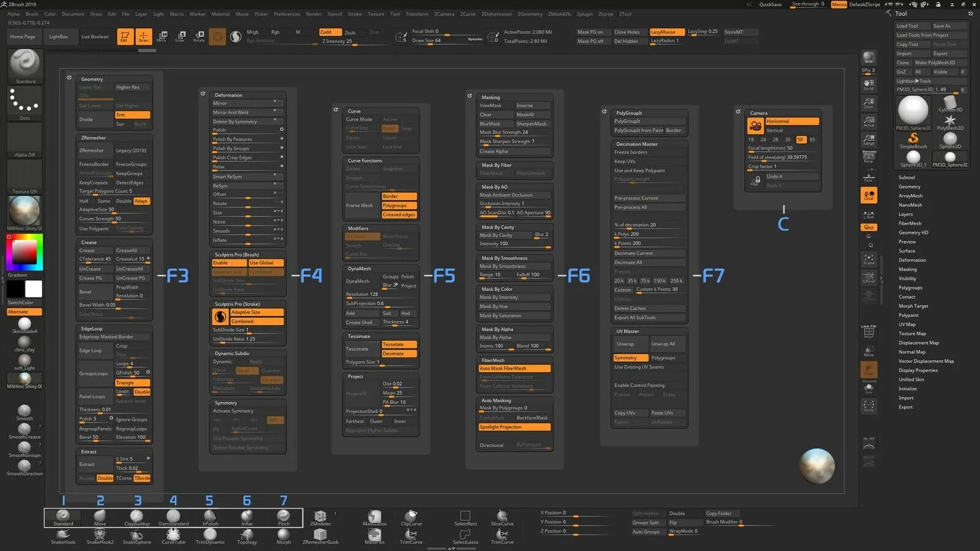Image resolution: width=980 pixels, height=551 pixels.
Task: Select the MaskLasso brush
Action: (x=374, y=518)
